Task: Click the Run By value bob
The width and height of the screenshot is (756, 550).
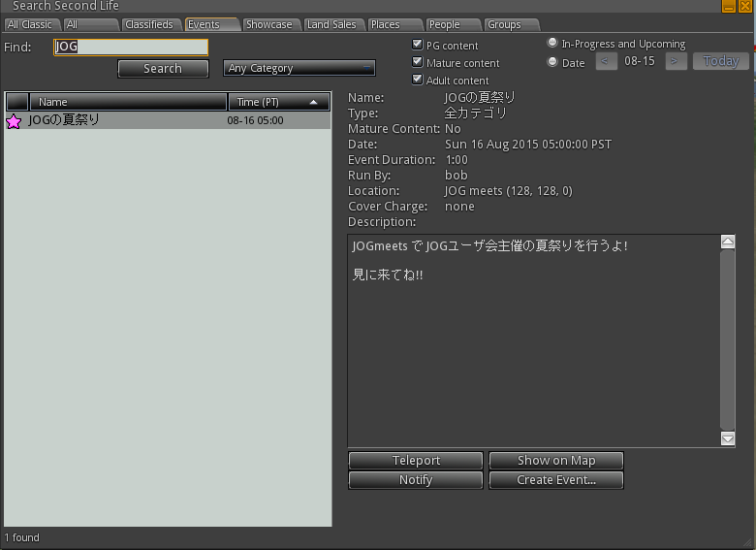Action: coord(457,176)
